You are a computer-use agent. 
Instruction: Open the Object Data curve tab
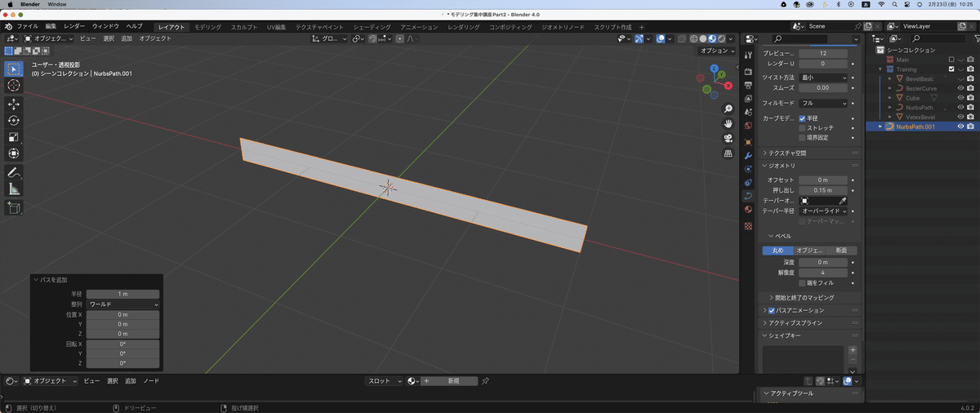[748, 196]
